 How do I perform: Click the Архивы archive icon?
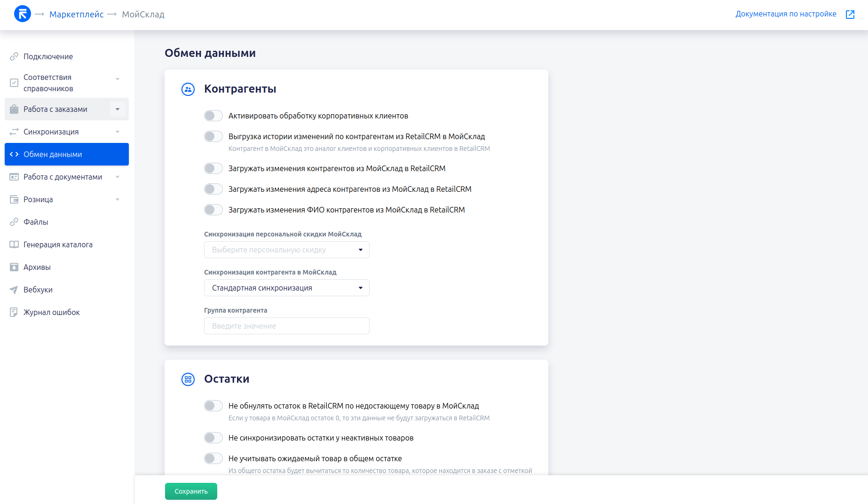(14, 267)
